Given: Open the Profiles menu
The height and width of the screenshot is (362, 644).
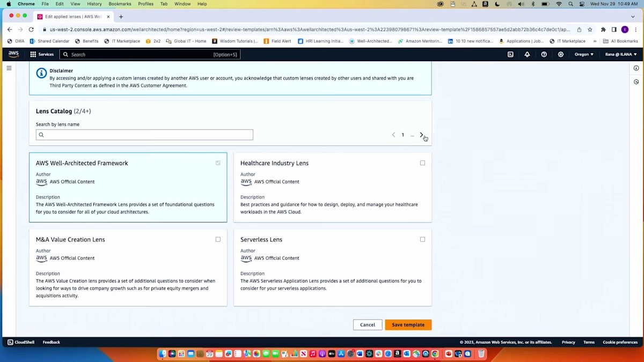Looking at the screenshot, I should click(x=145, y=4).
